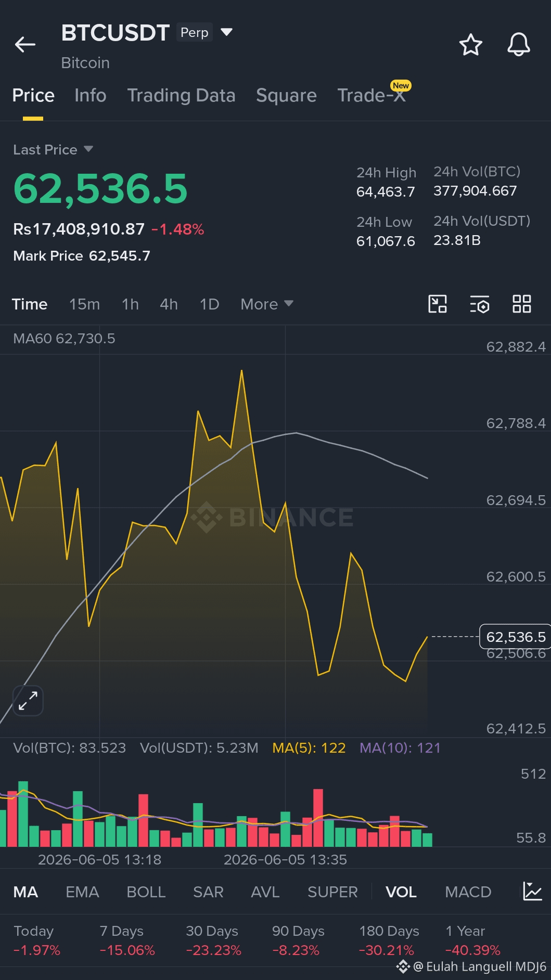Viewport: 551px width, 980px height.
Task: Toggle the AVL indicator
Action: [x=265, y=892]
